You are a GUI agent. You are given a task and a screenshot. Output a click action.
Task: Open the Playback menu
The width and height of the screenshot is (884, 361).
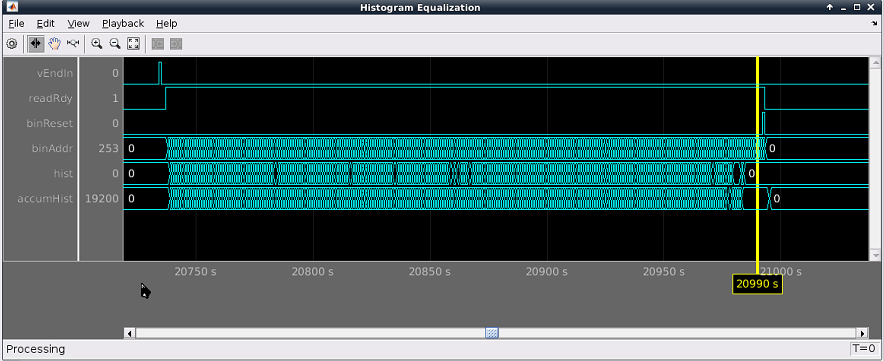click(x=123, y=23)
